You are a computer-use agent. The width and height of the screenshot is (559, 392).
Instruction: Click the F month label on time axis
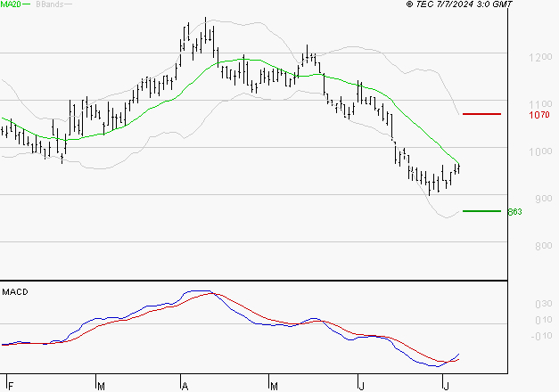click(11, 386)
